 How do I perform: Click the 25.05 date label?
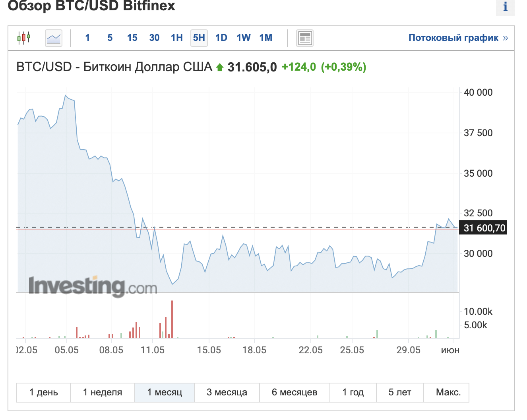pyautogui.click(x=352, y=350)
